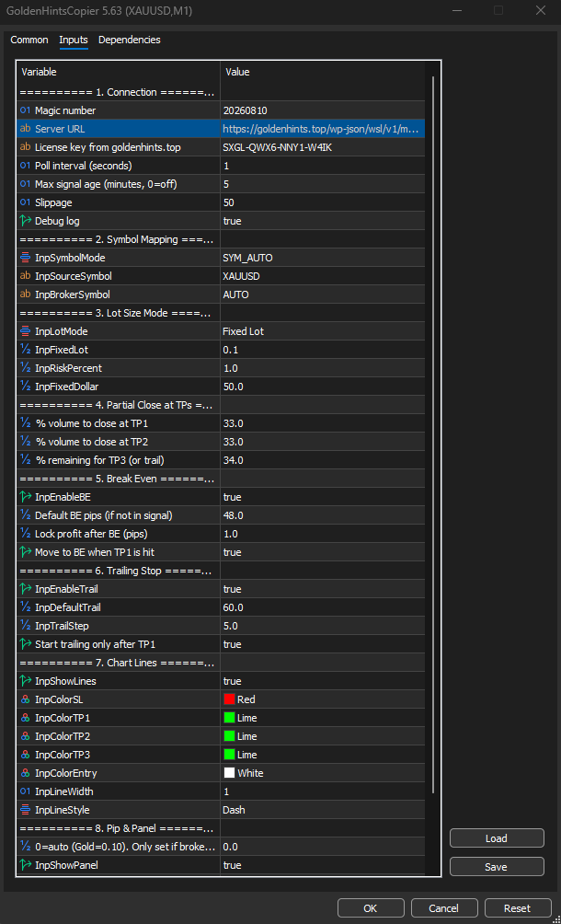Click the double icon beside TP1 volume

click(26, 423)
